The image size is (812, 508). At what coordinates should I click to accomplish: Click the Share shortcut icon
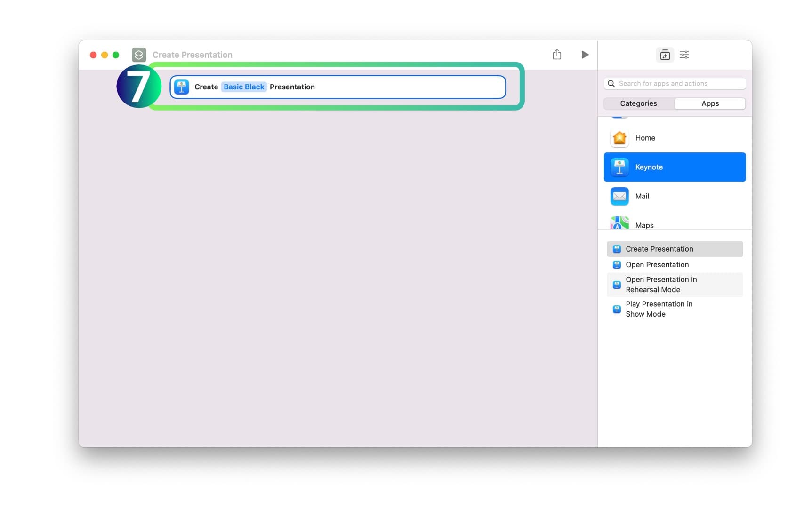coord(557,55)
